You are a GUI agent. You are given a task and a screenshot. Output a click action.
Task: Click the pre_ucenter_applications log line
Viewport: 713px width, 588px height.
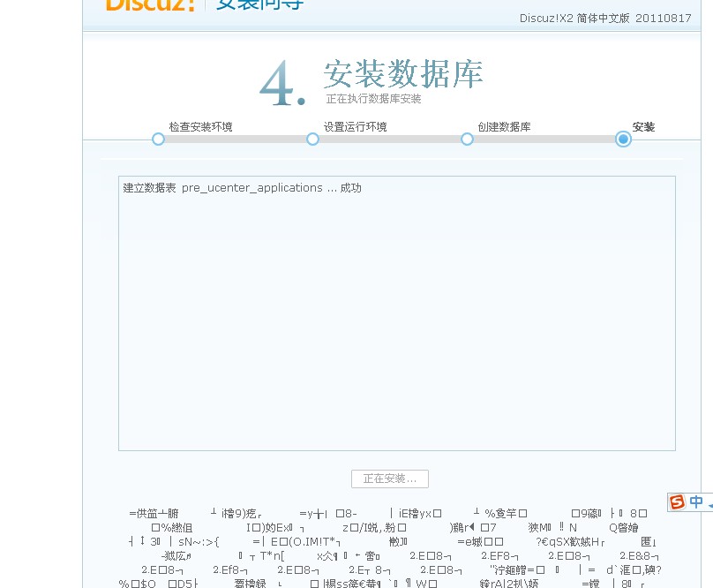click(242, 188)
